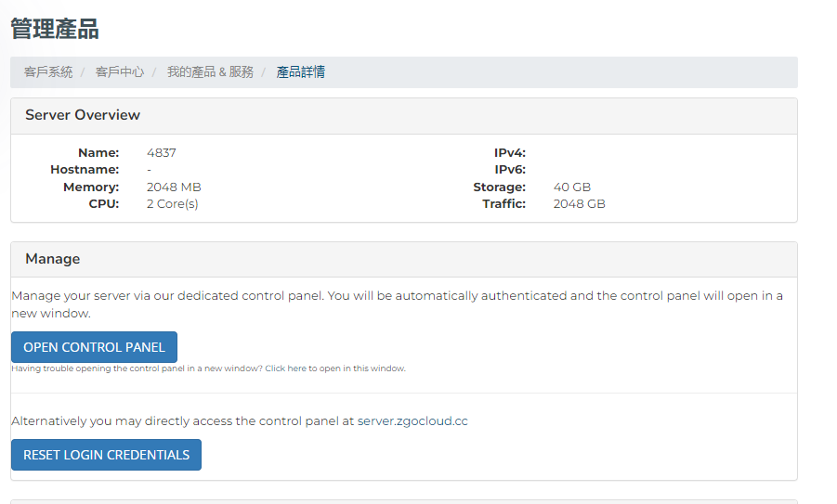Click the 2048 MB memory value
This screenshot has width=837, height=504.
click(x=174, y=187)
